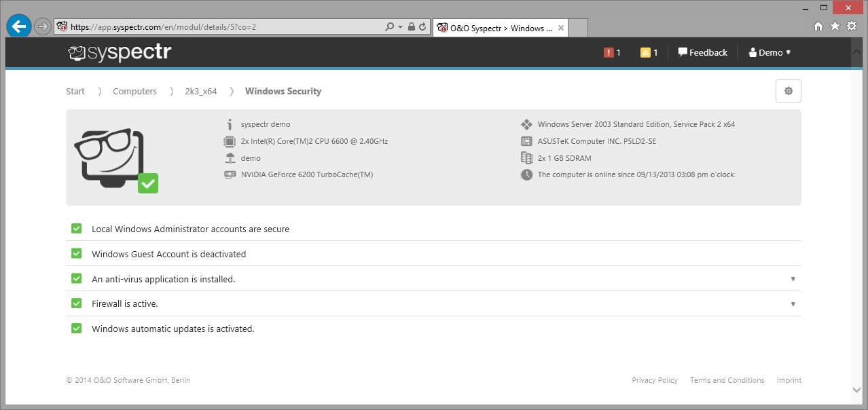Open the Feedback link in header

(x=702, y=52)
